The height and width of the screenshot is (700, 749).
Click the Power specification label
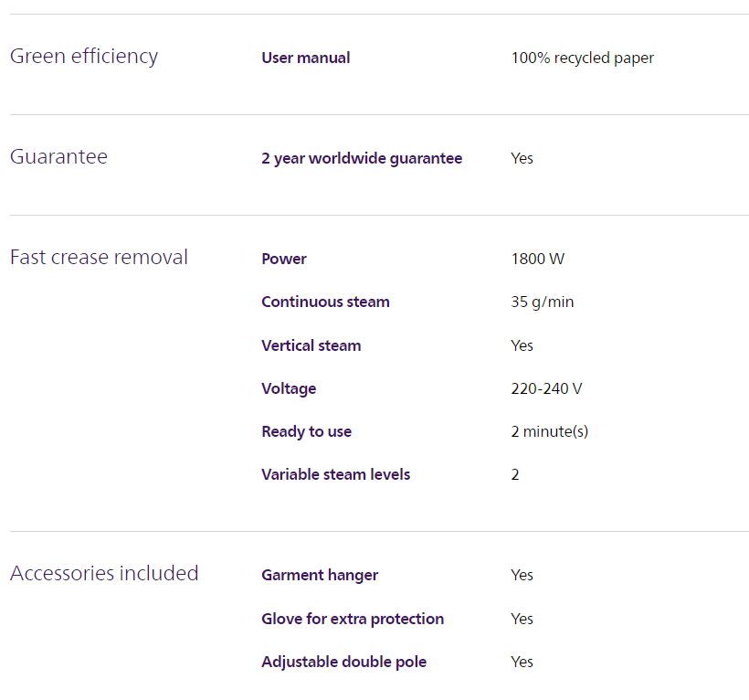click(x=284, y=259)
